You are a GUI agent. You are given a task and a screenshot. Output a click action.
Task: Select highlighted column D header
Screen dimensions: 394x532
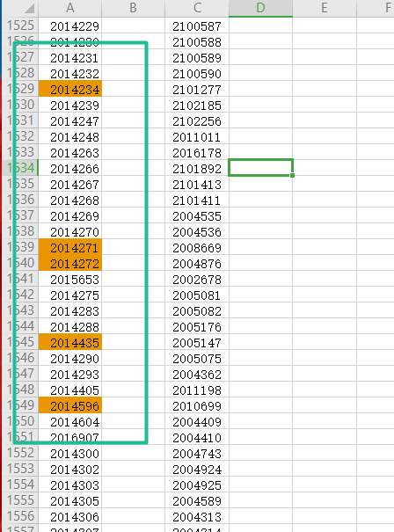coord(260,8)
